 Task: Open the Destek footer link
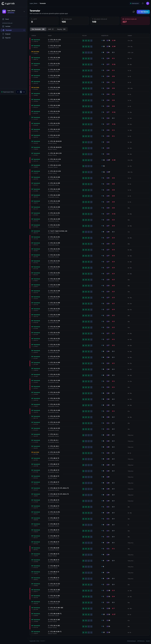tap(148, 641)
